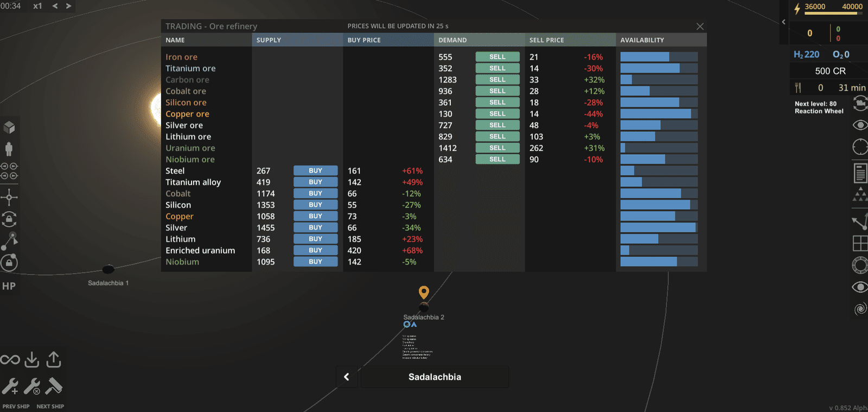Toggle the lower eye visibility icon
Image resolution: width=868 pixels, height=412 pixels.
pos(860,287)
